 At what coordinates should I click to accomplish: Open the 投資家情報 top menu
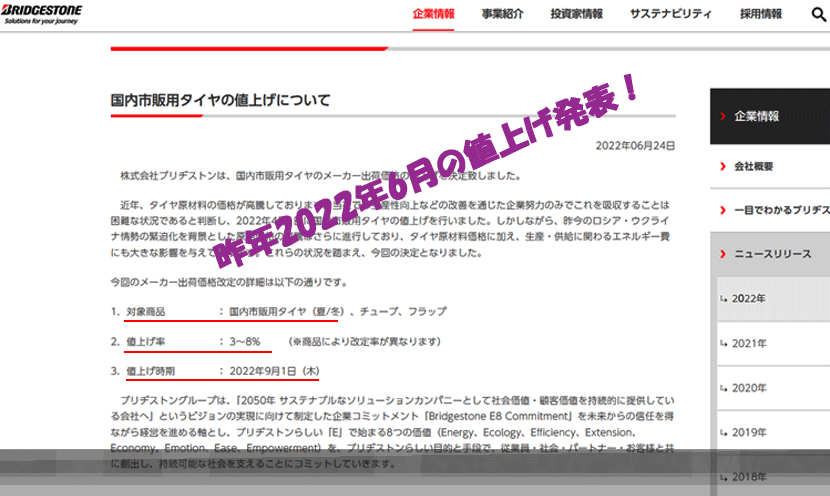point(576,14)
